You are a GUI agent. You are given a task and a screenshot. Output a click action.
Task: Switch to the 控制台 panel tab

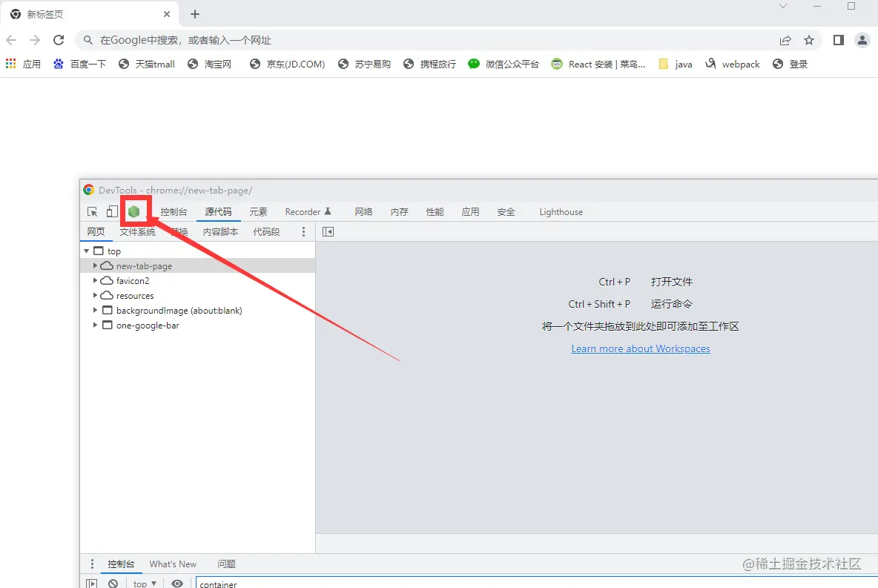pos(174,211)
